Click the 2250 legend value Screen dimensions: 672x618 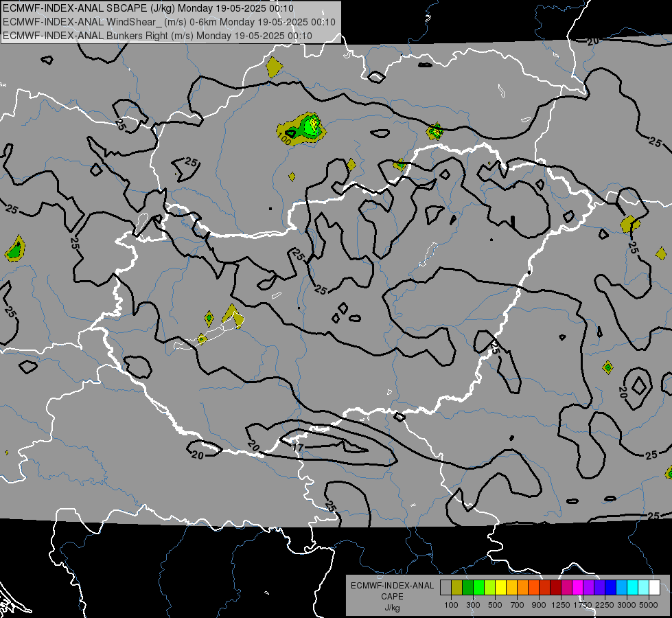tap(605, 605)
